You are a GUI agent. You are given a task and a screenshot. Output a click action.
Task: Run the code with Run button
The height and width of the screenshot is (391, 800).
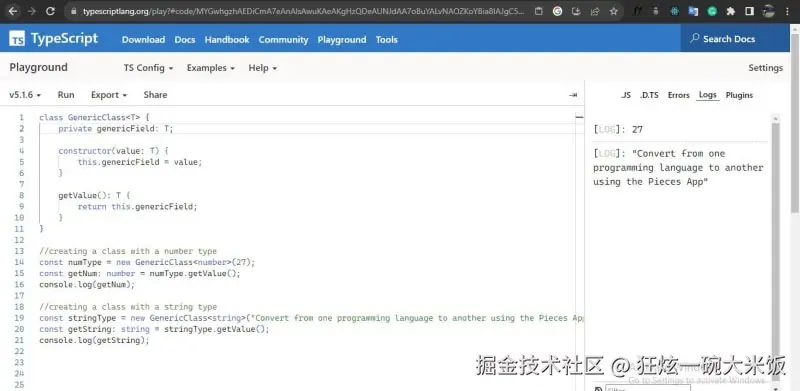[66, 95]
